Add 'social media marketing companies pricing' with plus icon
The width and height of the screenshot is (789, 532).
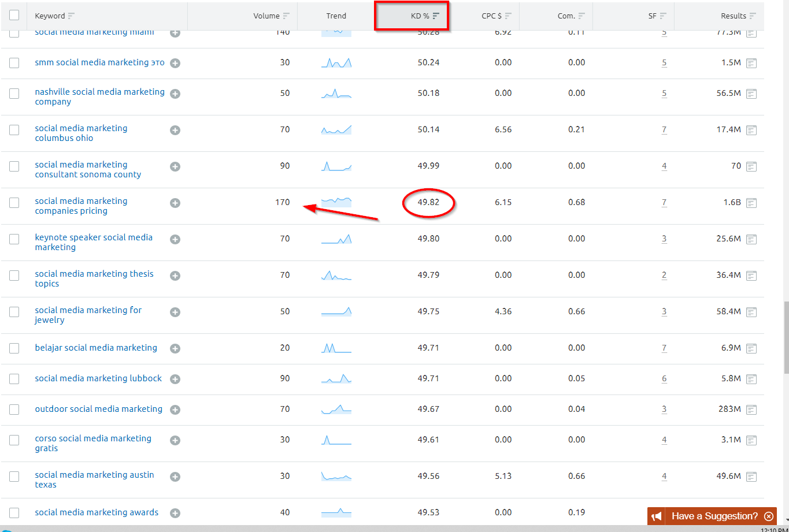click(175, 203)
